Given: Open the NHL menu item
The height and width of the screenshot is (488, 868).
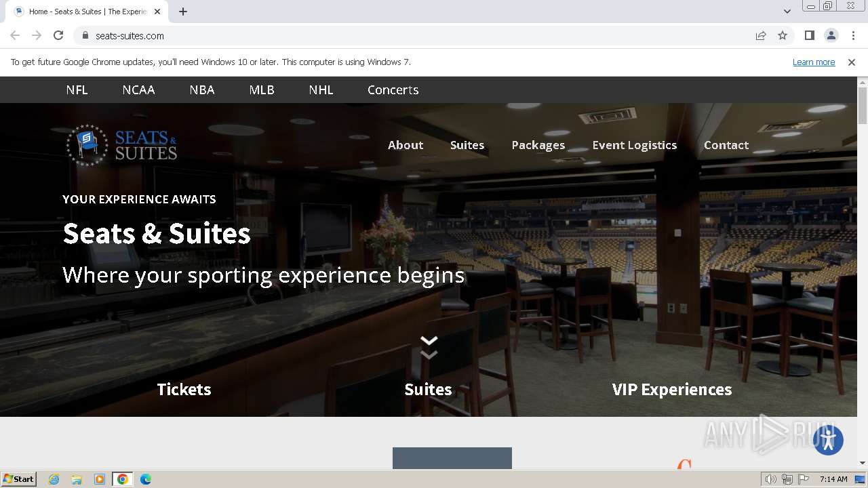Looking at the screenshot, I should [x=321, y=89].
